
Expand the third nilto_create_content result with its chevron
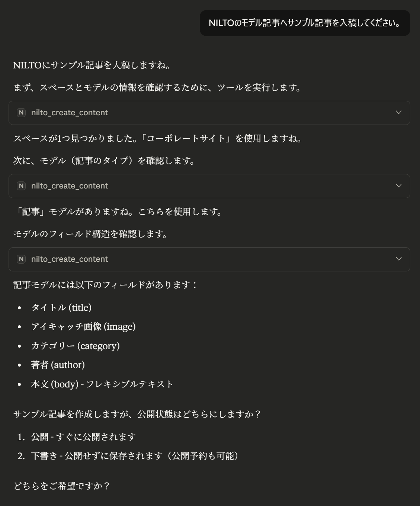[x=400, y=259]
